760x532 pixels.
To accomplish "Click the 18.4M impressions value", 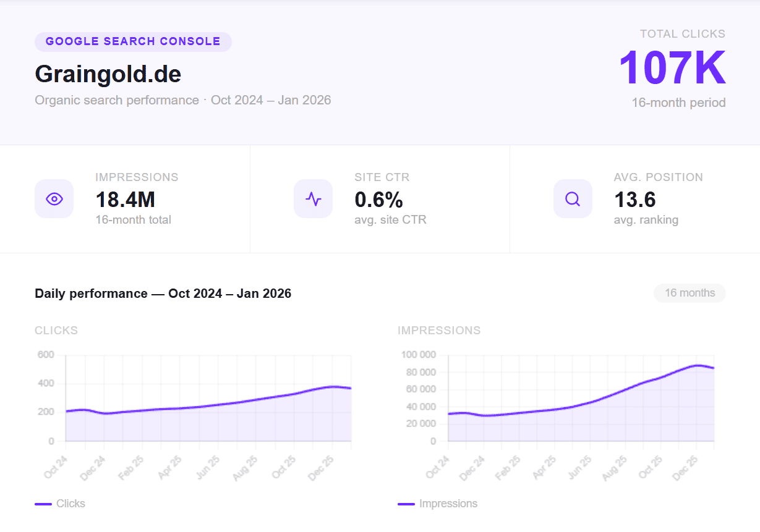I will click(125, 200).
